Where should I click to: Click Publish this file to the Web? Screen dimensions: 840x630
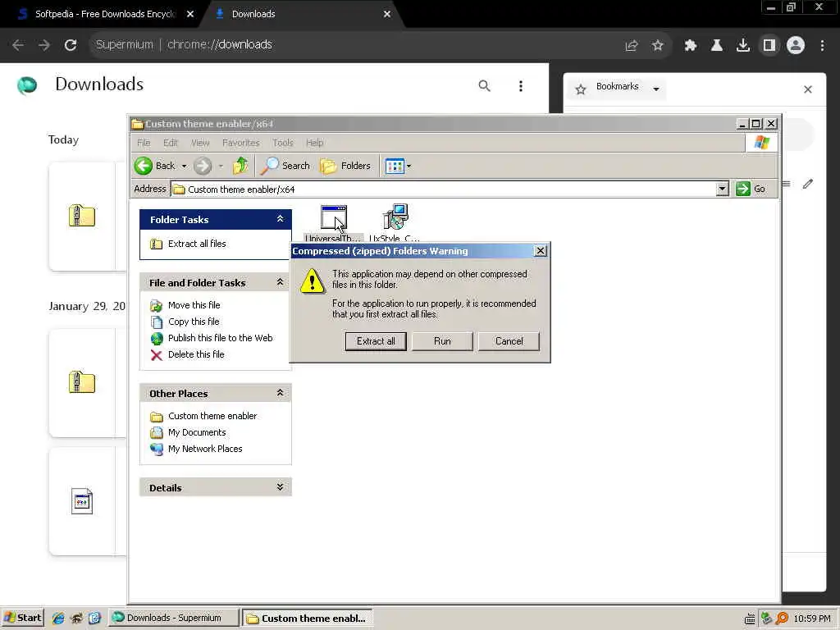220,338
